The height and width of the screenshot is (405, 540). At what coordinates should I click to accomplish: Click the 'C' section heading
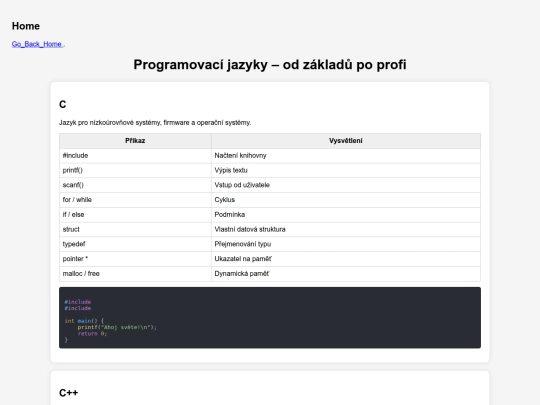point(63,104)
